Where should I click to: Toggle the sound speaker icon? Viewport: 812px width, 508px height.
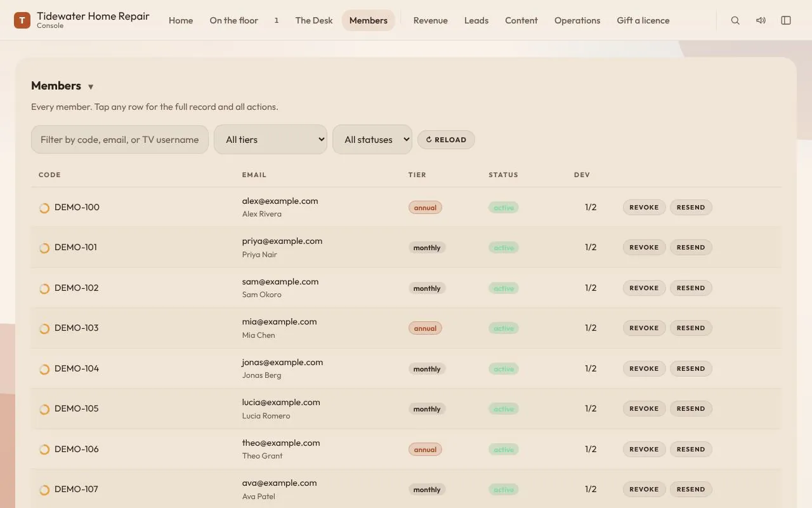(x=761, y=20)
